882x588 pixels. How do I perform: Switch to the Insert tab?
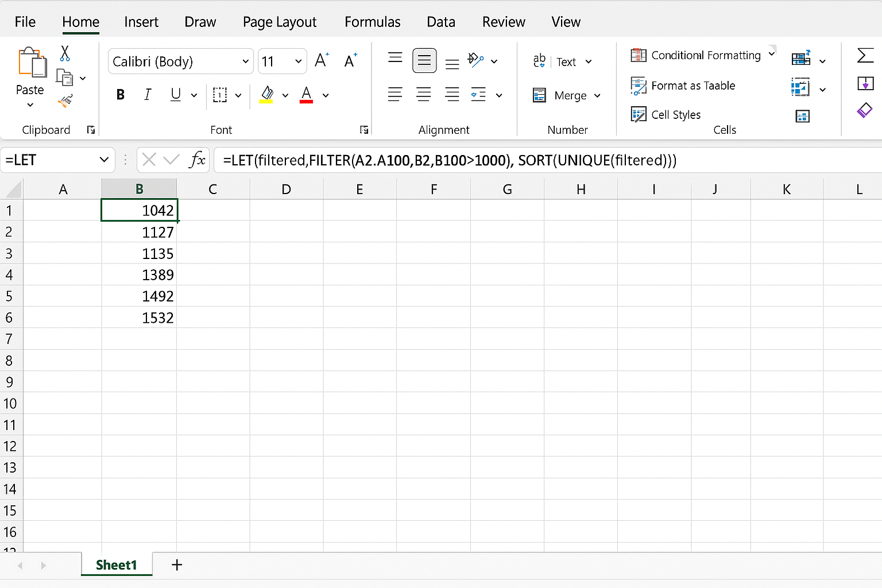141,22
